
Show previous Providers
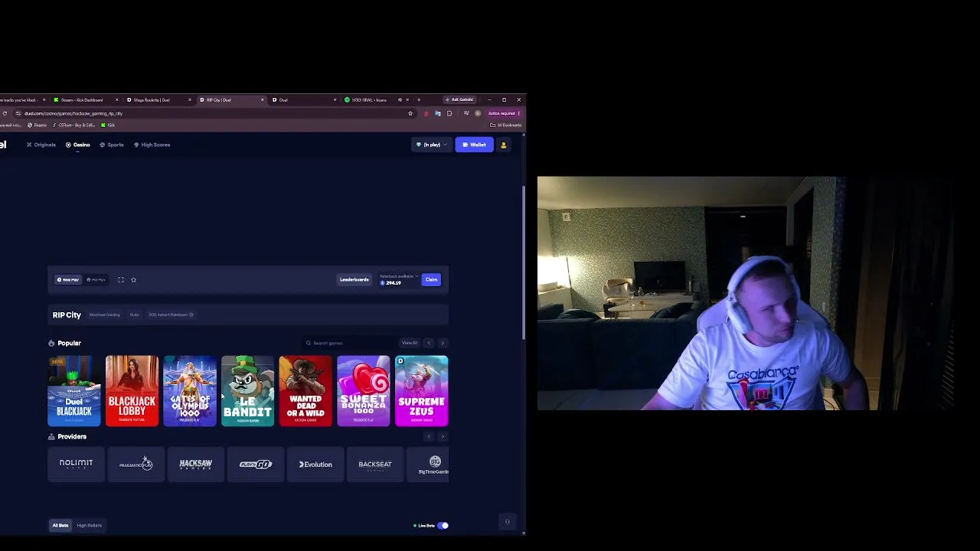tap(429, 436)
